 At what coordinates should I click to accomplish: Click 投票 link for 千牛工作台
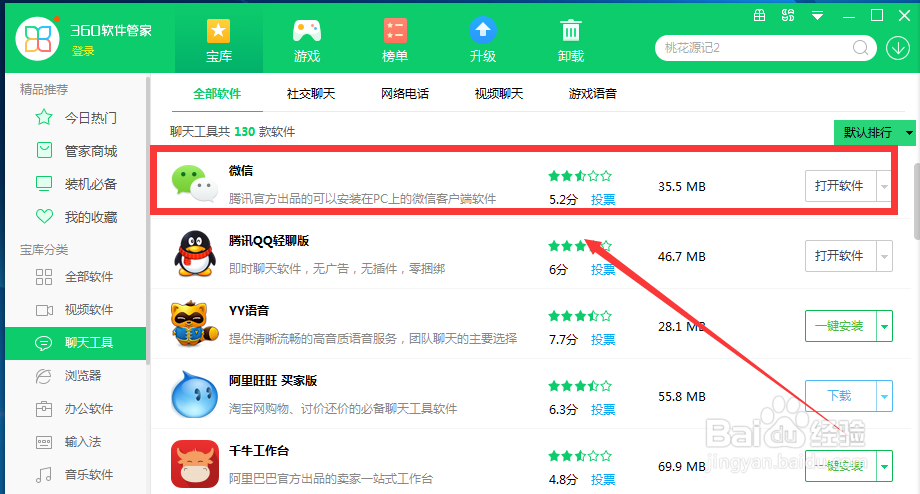coord(603,480)
